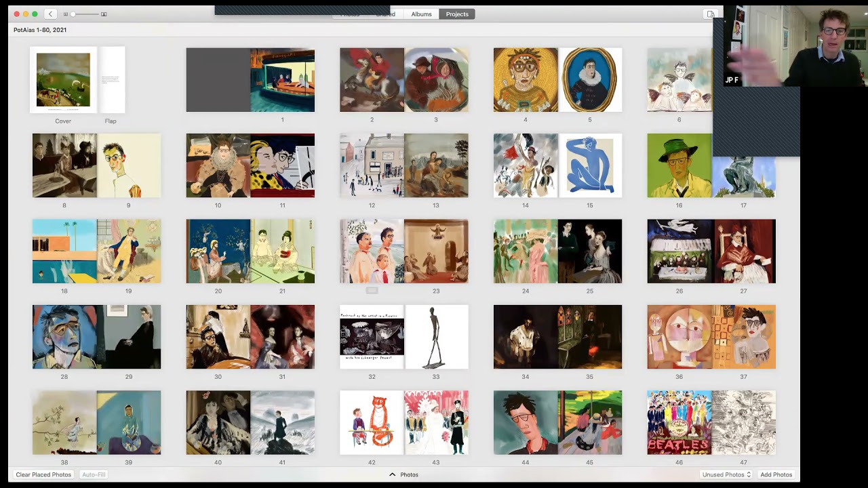The height and width of the screenshot is (488, 868).
Task: Switch to the Albums tab
Action: [x=421, y=14]
